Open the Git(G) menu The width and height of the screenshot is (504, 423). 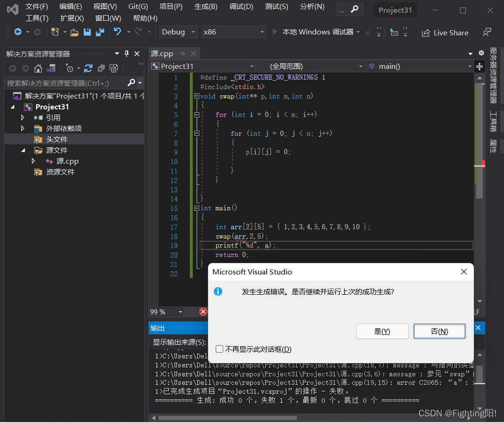pyautogui.click(x=138, y=7)
